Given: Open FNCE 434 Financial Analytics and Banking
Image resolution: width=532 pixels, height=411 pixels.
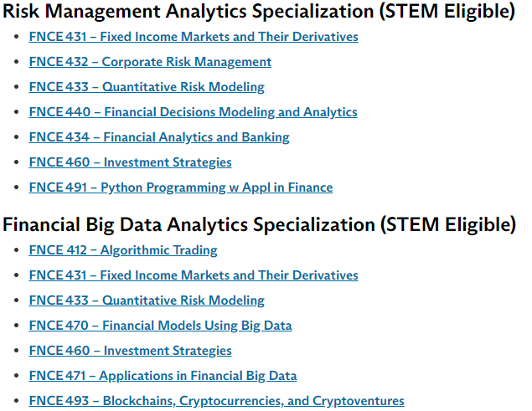Looking at the screenshot, I should tap(159, 137).
